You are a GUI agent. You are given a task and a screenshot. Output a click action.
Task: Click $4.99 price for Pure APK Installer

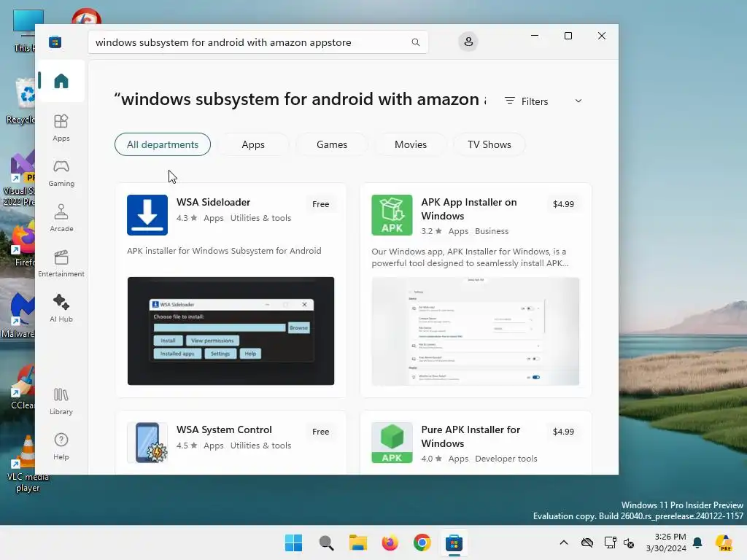pyautogui.click(x=563, y=432)
